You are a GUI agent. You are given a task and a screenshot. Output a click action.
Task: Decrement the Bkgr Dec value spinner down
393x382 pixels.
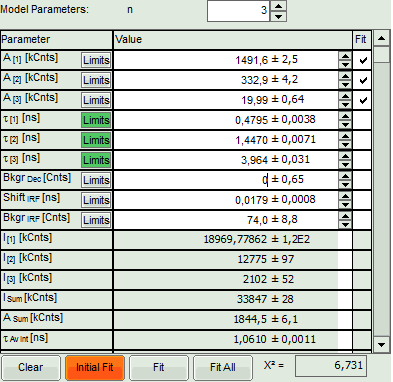coord(345,184)
